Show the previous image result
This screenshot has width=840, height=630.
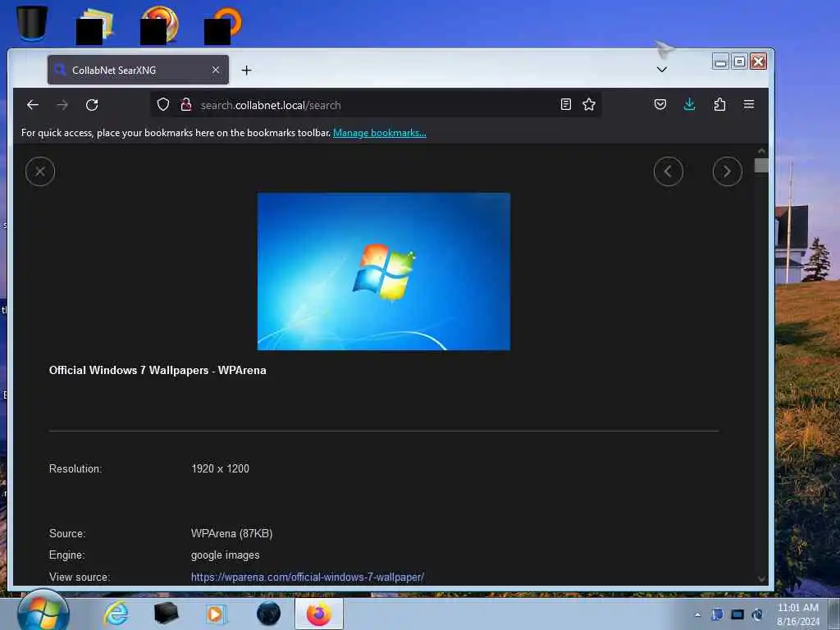tap(668, 171)
